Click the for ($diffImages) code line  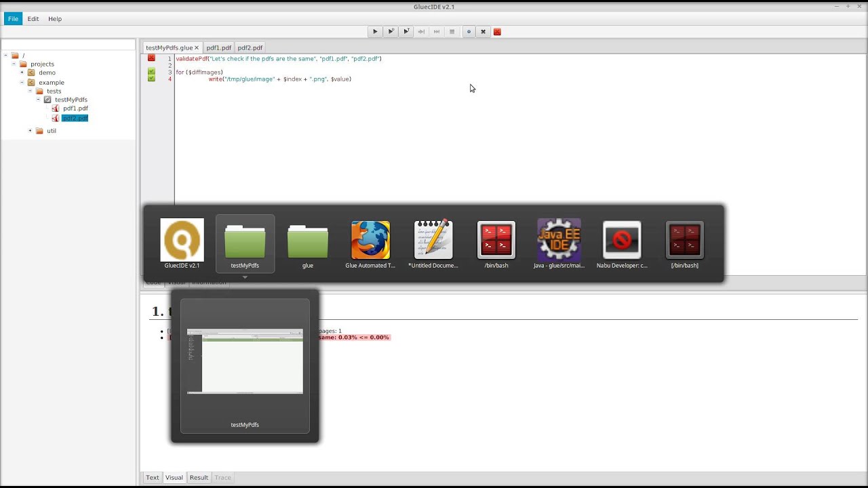pyautogui.click(x=199, y=73)
